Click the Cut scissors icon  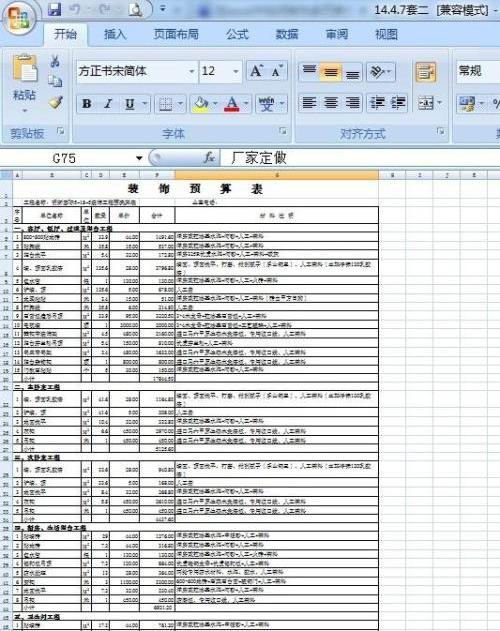pyautogui.click(x=55, y=62)
